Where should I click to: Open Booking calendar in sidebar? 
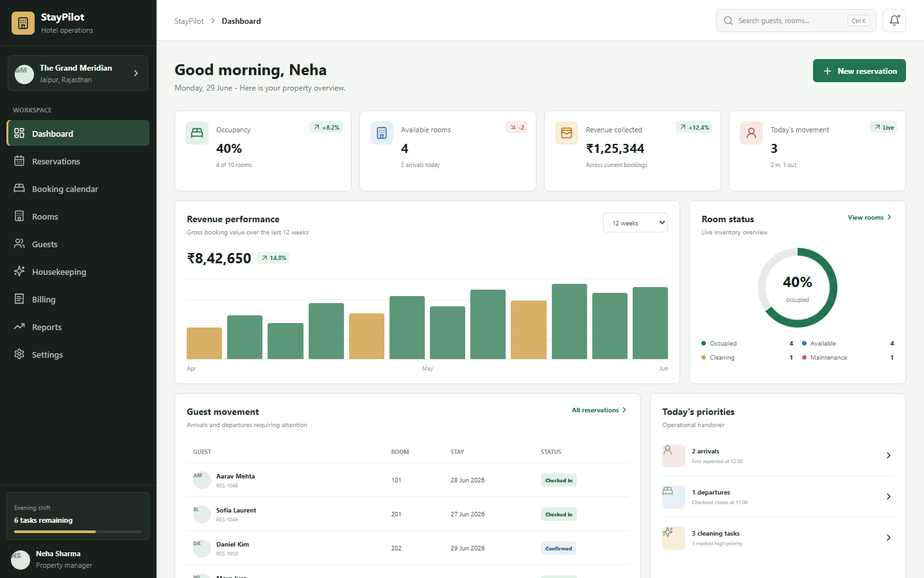tap(78, 189)
